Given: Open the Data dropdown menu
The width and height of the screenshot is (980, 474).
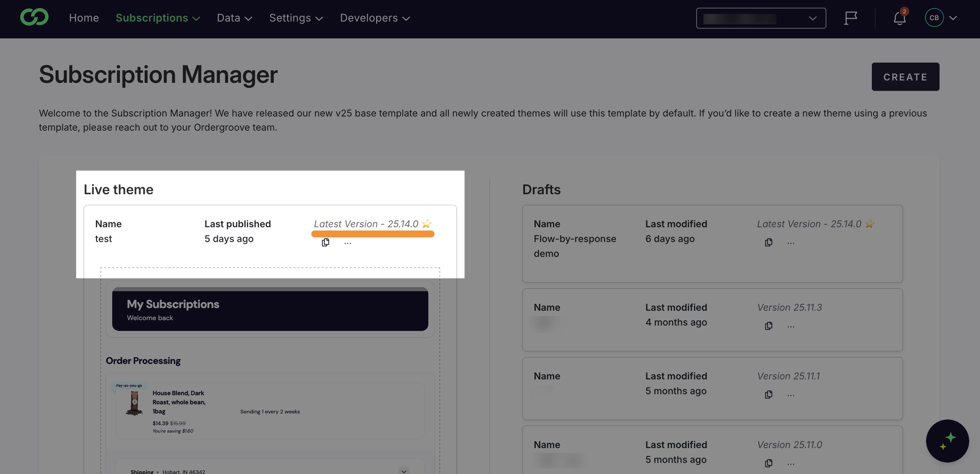Looking at the screenshot, I should click(234, 18).
